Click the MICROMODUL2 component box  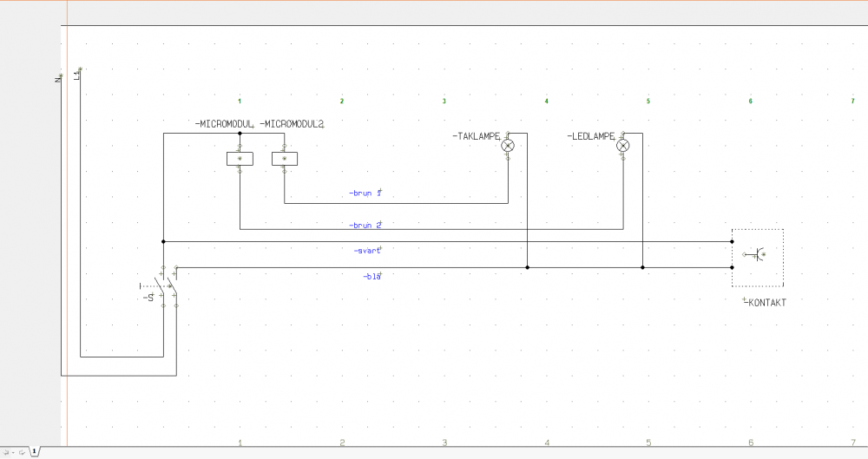285,158
